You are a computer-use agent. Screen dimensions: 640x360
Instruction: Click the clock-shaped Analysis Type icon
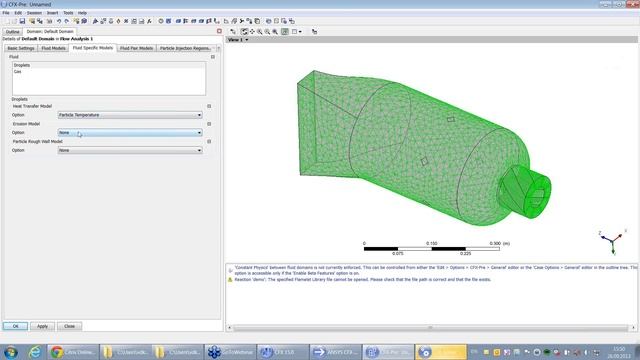tap(161, 21)
